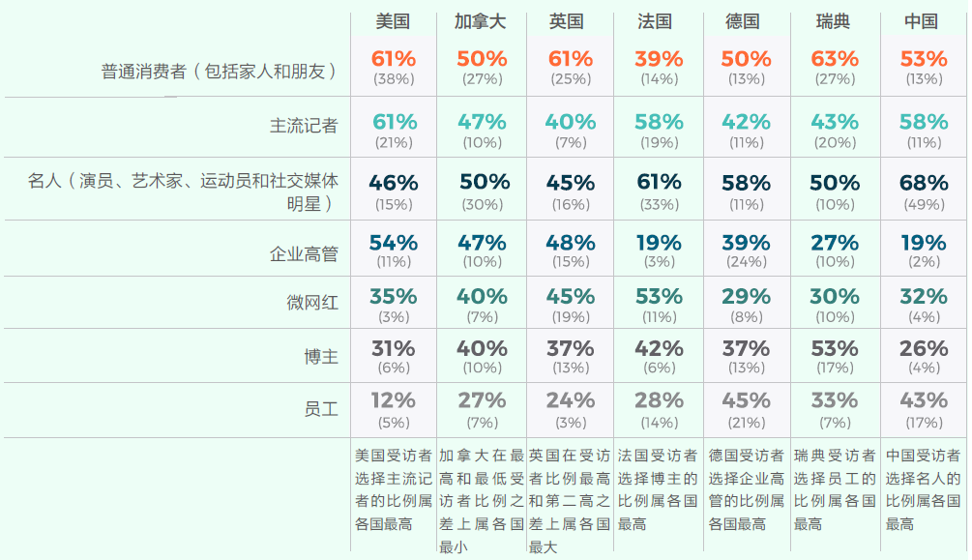Image resolution: width=972 pixels, height=560 pixels.
Task: Select the 员工 row label
Action: pyautogui.click(x=321, y=409)
